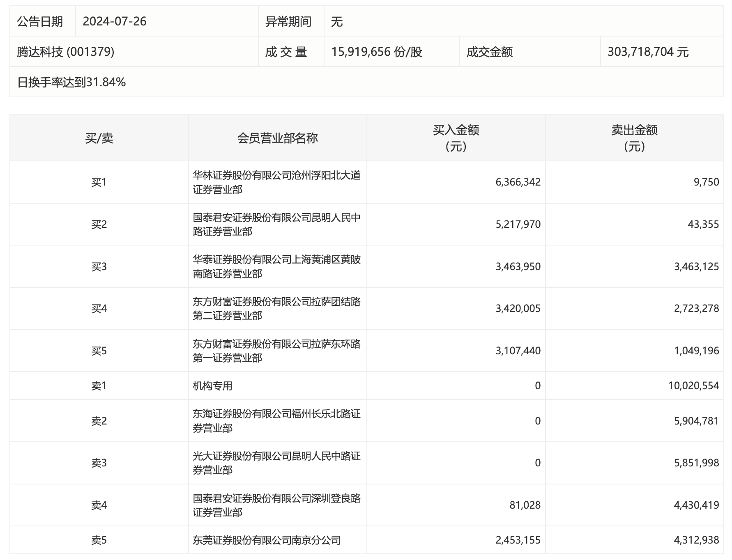Click sell amount 3,463,125

click(696, 266)
